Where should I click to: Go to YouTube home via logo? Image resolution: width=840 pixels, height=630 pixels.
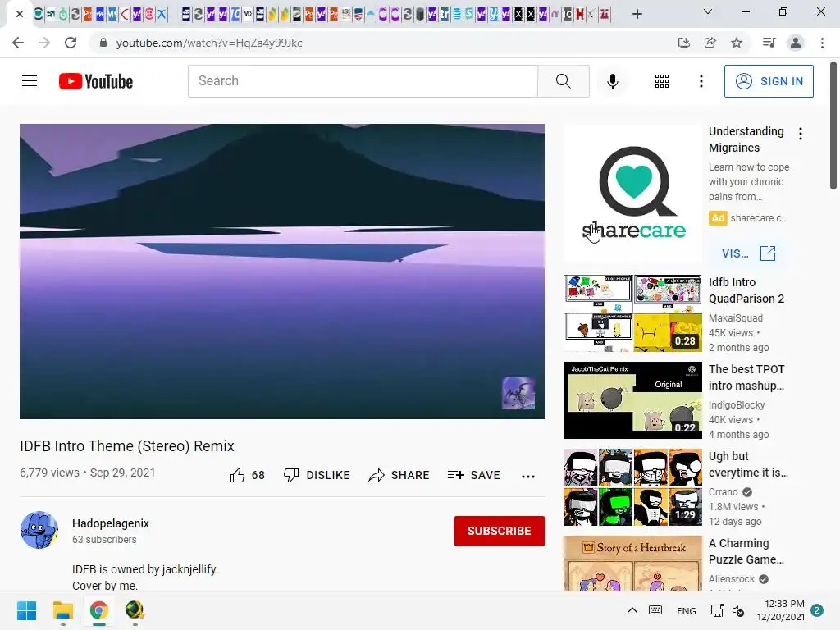click(96, 81)
